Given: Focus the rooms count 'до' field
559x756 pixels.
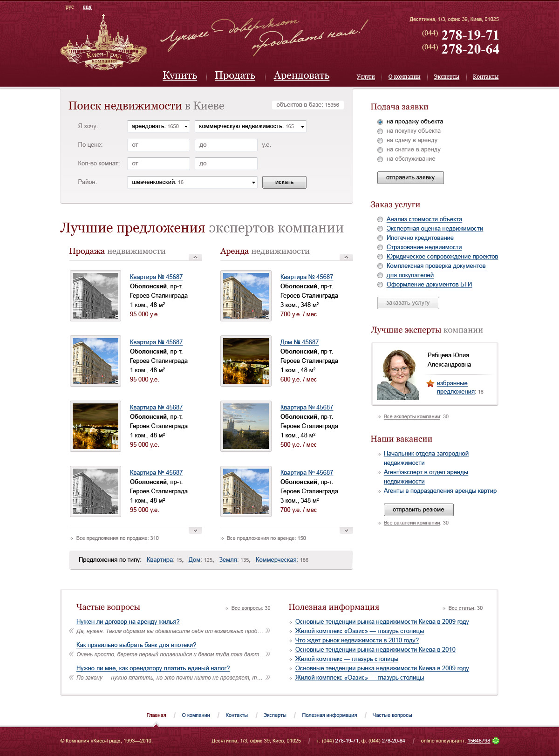Looking at the screenshot, I should click(x=226, y=163).
